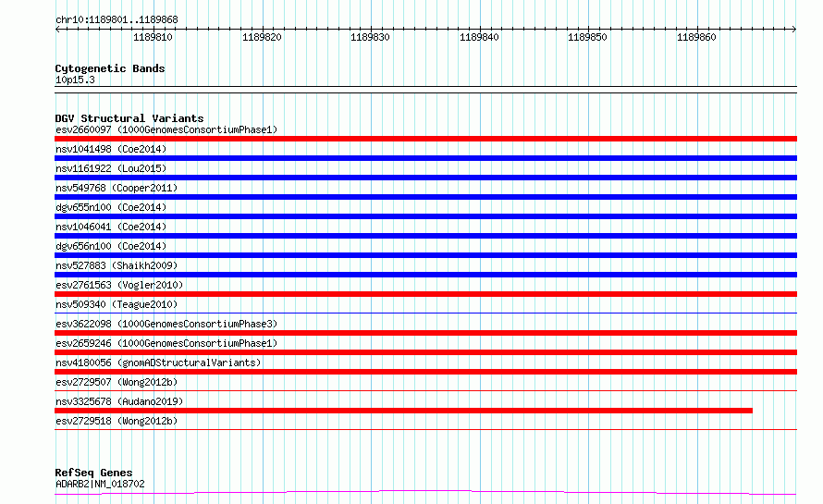Click the magenta ADARB2 gene track line
This screenshot has height=504, width=823.
pos(425,493)
